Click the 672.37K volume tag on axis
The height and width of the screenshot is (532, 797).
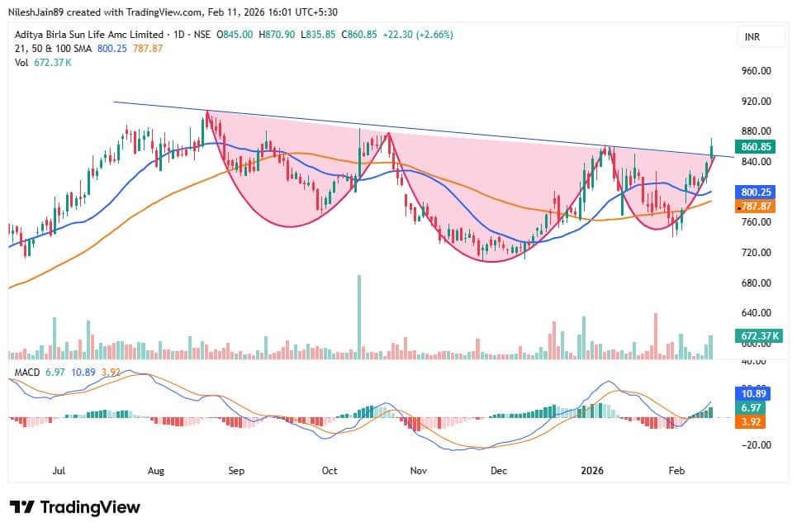(x=758, y=335)
